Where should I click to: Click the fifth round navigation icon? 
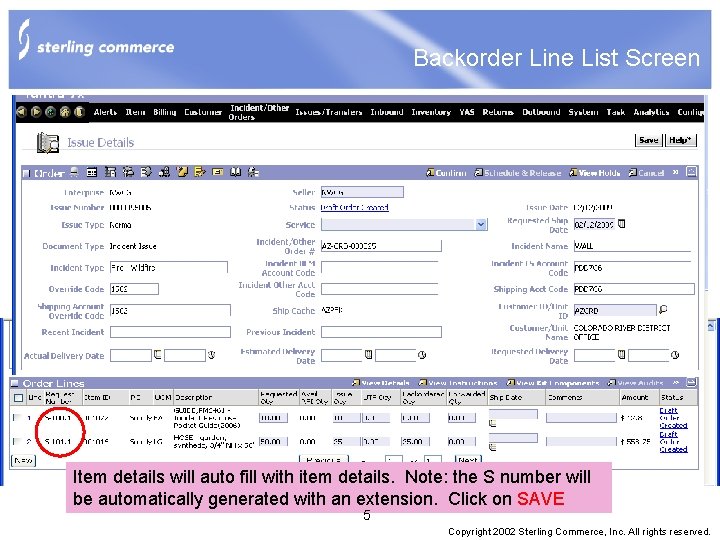point(79,112)
